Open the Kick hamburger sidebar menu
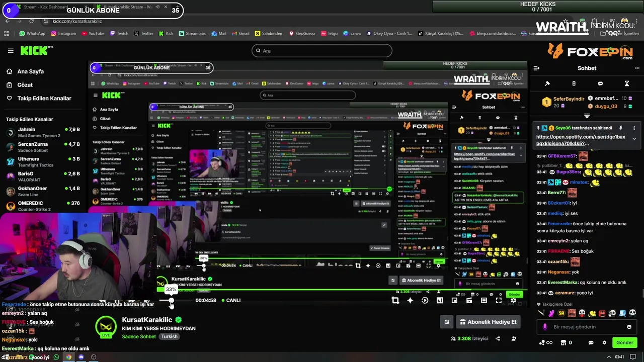644x362 pixels. tap(11, 51)
